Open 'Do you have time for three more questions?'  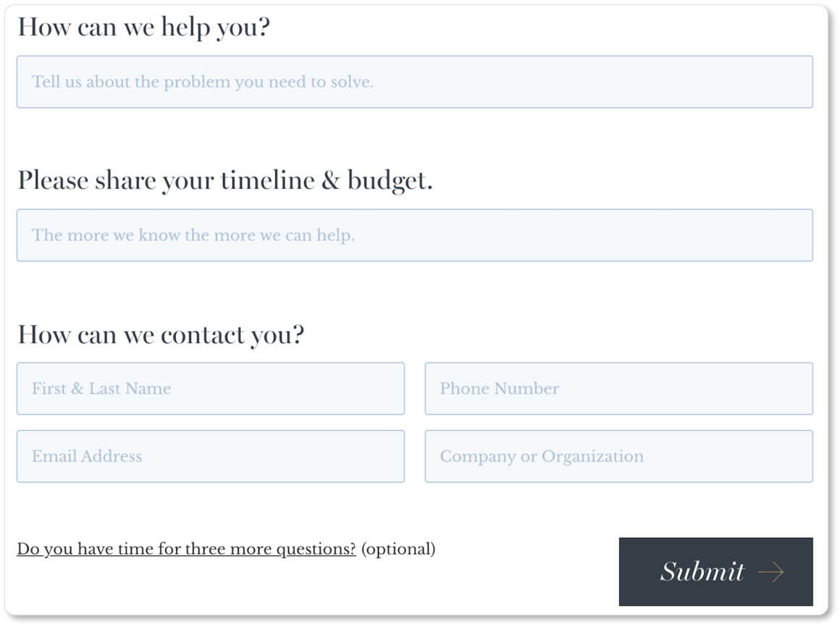[x=185, y=549]
